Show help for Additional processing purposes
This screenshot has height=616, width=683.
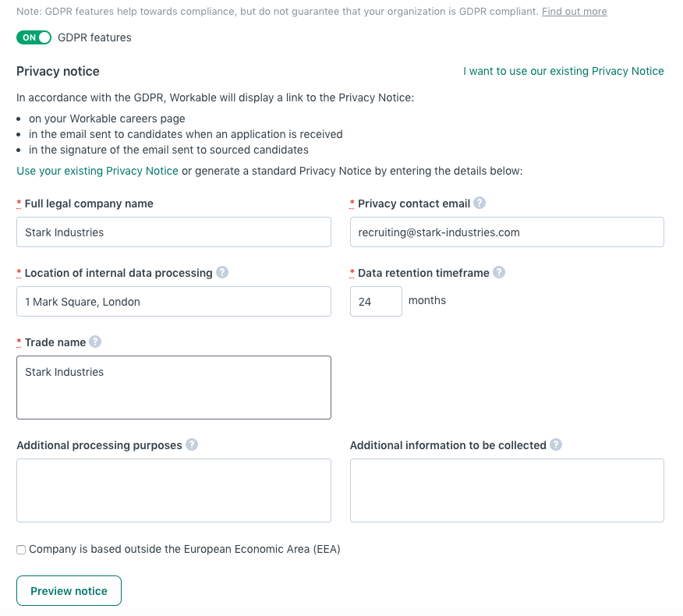[192, 444]
